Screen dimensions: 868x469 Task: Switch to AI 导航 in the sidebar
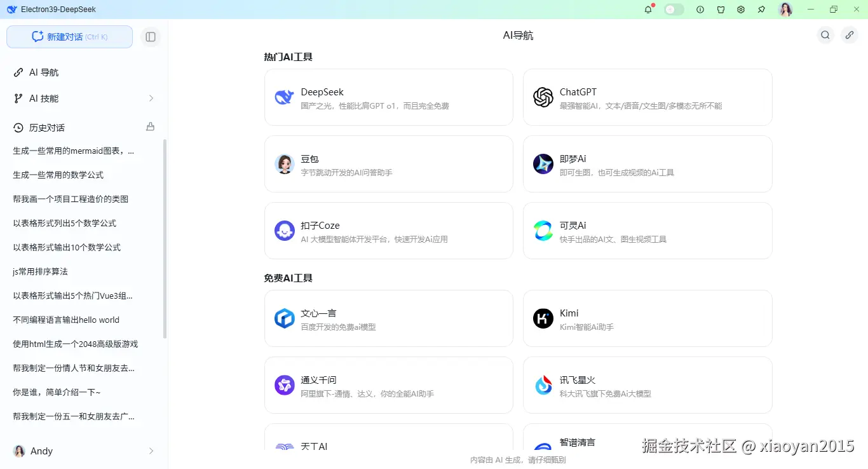43,72
